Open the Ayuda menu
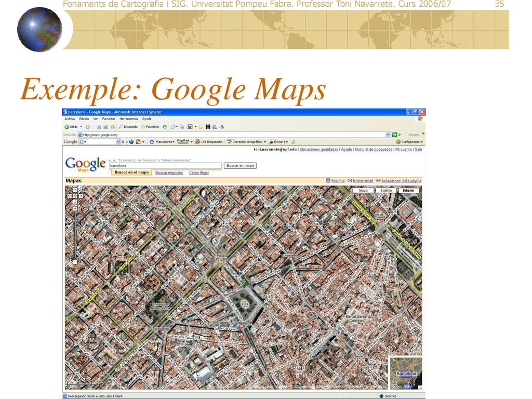The height and width of the screenshot is (399, 532). tap(147, 119)
